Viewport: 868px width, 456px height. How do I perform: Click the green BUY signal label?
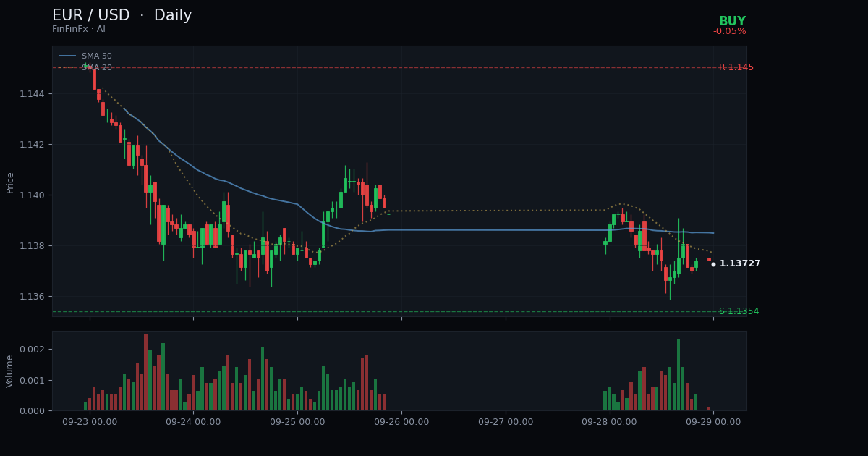[732, 22]
